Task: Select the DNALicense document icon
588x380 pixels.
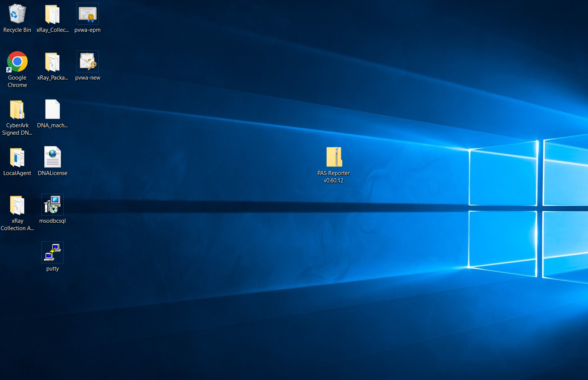Action: [x=53, y=157]
